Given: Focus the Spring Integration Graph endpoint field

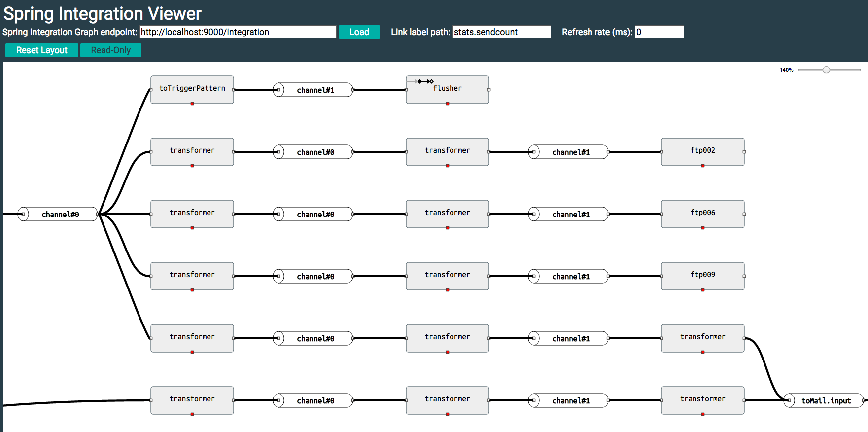Looking at the screenshot, I should (238, 32).
